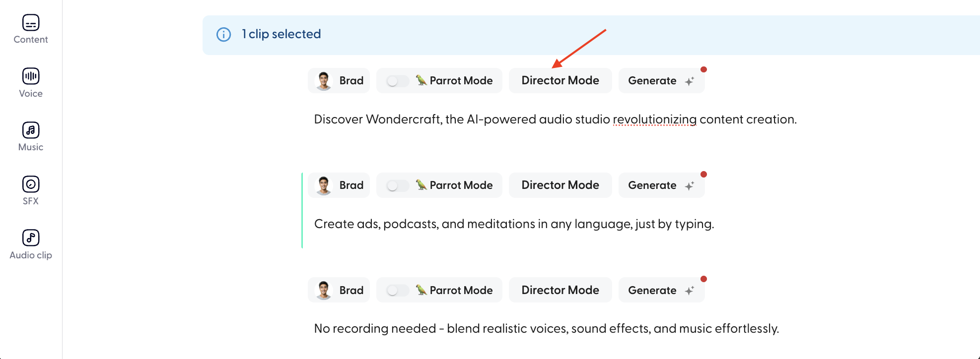Open the Audio clip panel in sidebar

(x=31, y=244)
